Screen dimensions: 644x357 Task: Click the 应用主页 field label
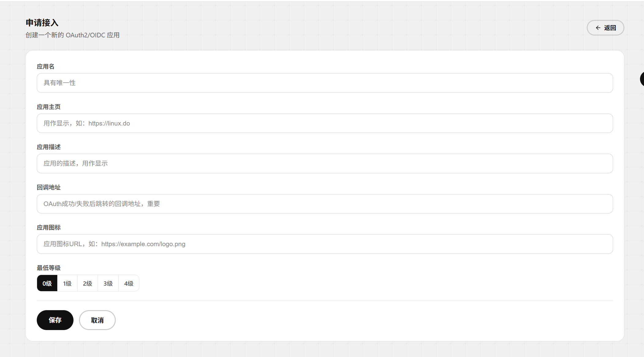(x=49, y=107)
